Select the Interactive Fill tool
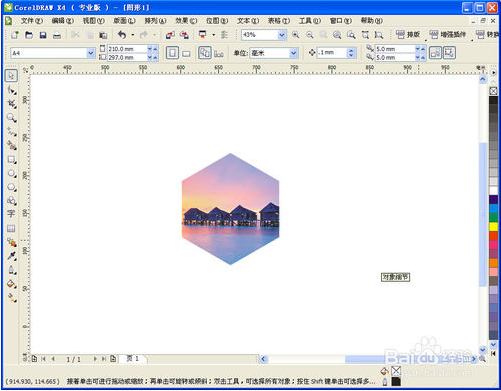 pyautogui.click(x=12, y=298)
